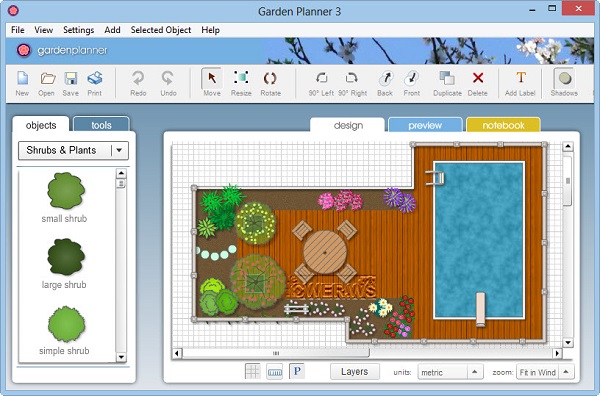This screenshot has width=600, height=396.
Task: Toggle Shadows in the toolbar
Action: click(x=564, y=83)
